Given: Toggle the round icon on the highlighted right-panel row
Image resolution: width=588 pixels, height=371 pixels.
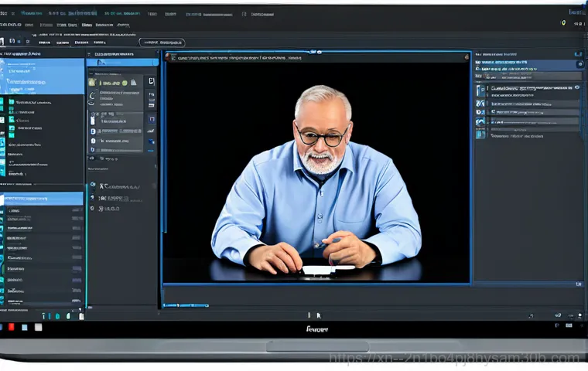Looking at the screenshot, I should pos(580,64).
